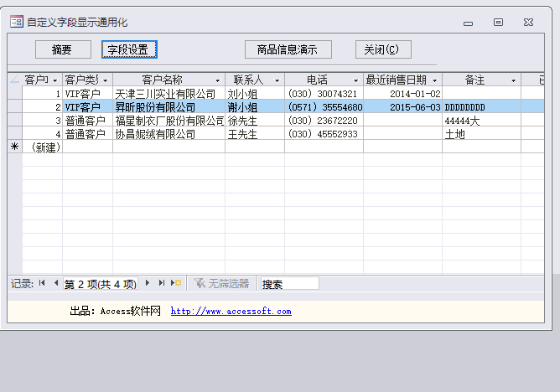560x392 pixels.
Task: Select all rows via datasheet corner selector
Action: (x=14, y=80)
